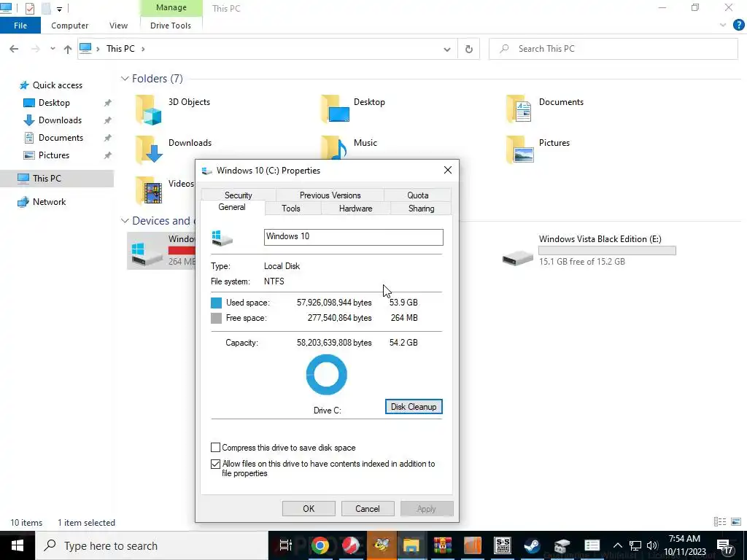Open the View ribbon tab

click(118, 26)
